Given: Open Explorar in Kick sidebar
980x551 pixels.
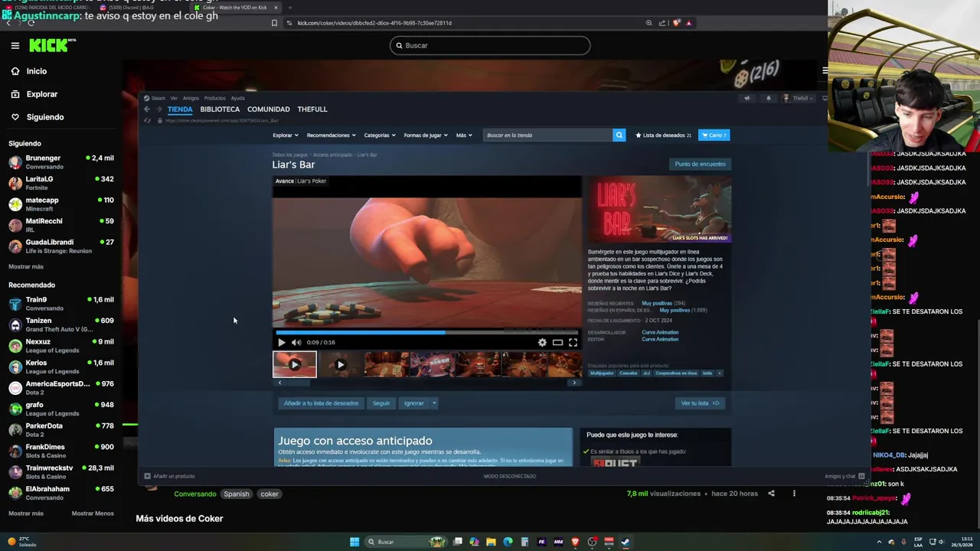Looking at the screenshot, I should tap(41, 94).
